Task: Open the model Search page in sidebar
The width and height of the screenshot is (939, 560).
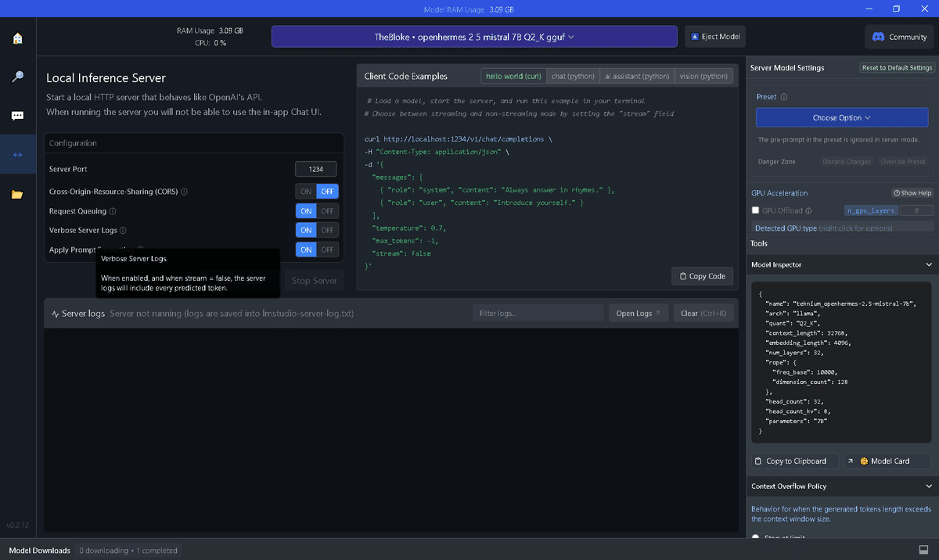Action: (x=17, y=77)
